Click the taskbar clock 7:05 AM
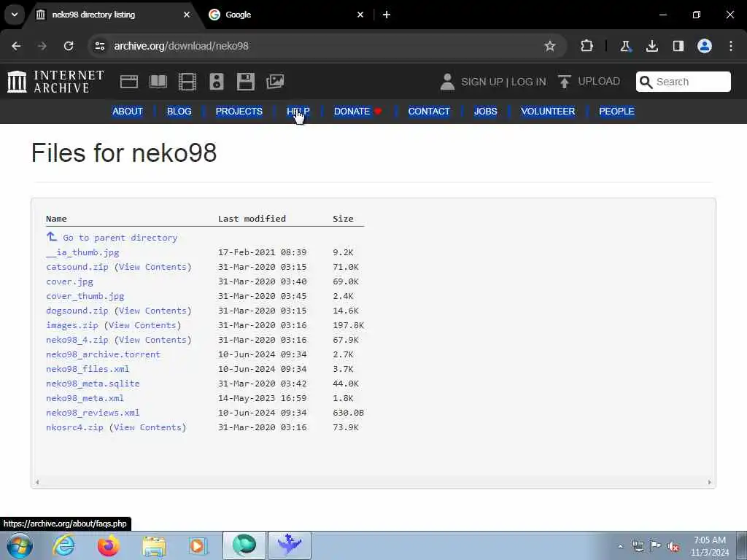 (x=710, y=540)
